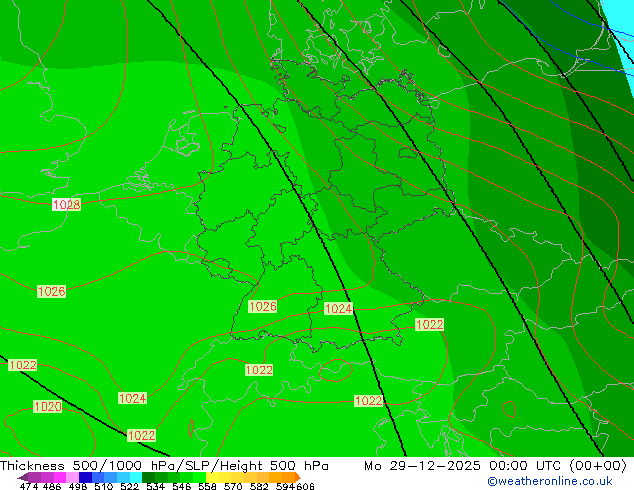Image resolution: width=634 pixels, height=490 pixels.
Task: Click the 570 legend scale value
Action: pos(233,486)
